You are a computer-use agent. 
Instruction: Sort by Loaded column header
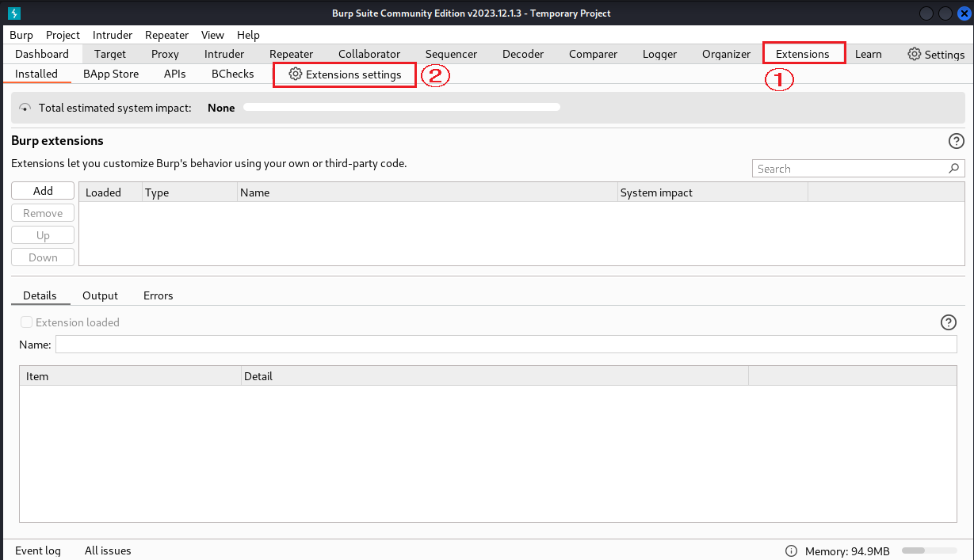pyautogui.click(x=110, y=192)
